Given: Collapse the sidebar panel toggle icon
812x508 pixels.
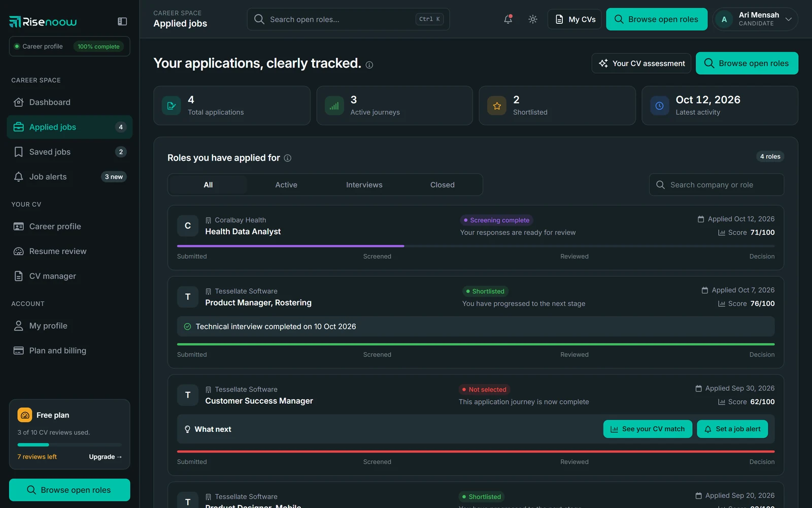Looking at the screenshot, I should click(x=122, y=21).
